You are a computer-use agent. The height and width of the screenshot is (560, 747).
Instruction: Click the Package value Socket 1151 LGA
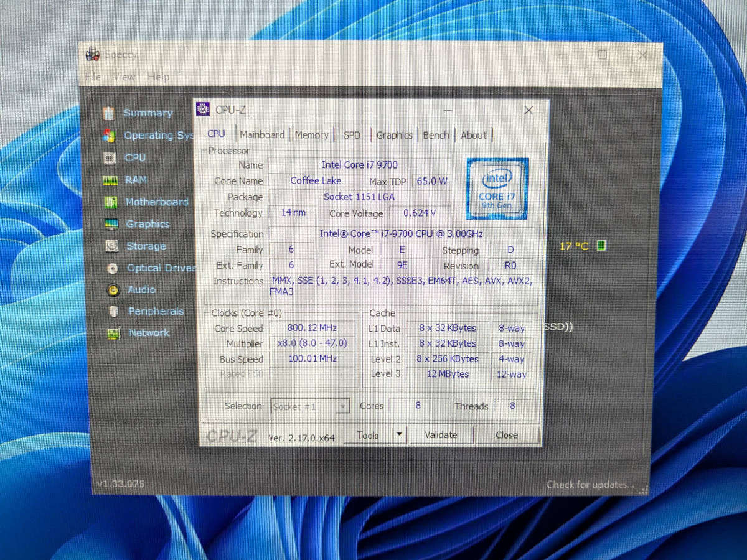coord(359,197)
